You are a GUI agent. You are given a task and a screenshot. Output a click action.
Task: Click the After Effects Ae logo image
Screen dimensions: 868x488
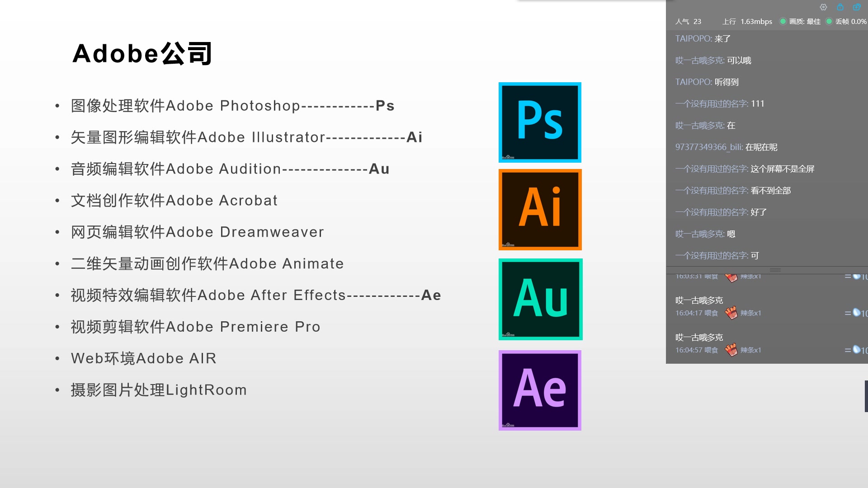(540, 390)
